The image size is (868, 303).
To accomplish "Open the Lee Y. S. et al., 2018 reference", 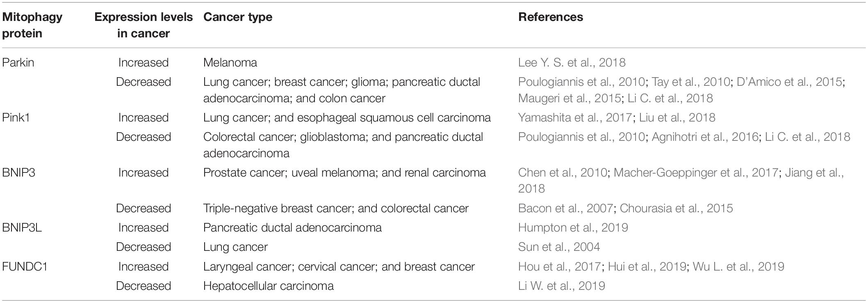I will [x=572, y=62].
